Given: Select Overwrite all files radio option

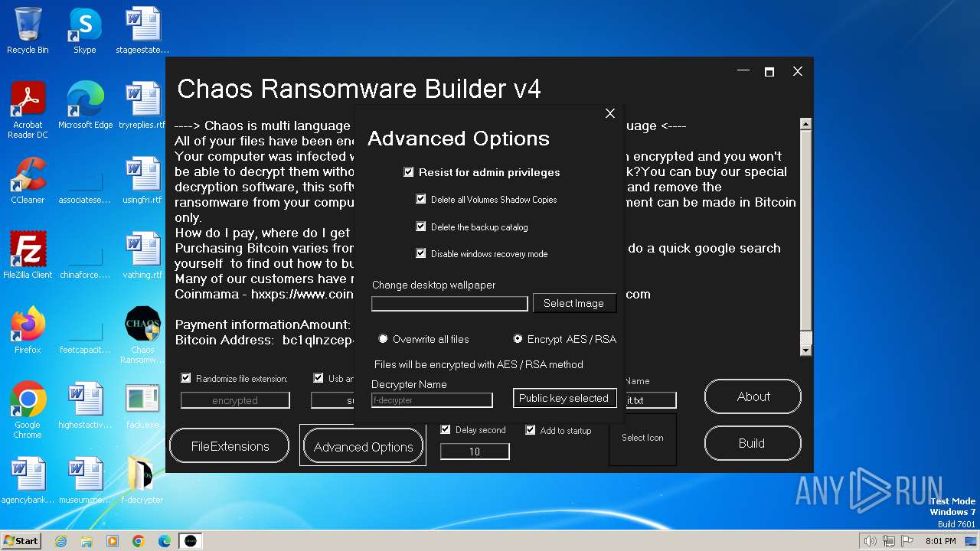Looking at the screenshot, I should click(x=384, y=339).
